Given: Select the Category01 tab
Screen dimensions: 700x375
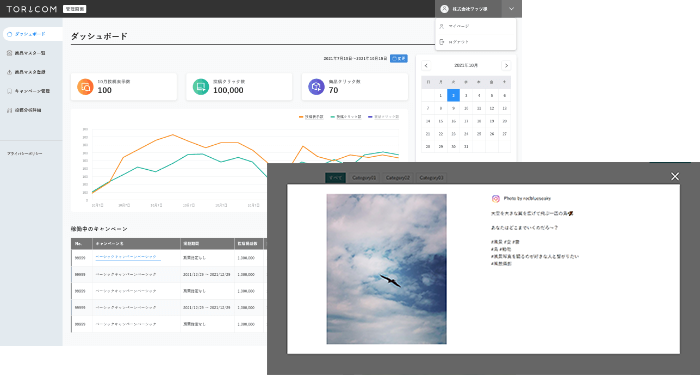Looking at the screenshot, I should [364, 178].
